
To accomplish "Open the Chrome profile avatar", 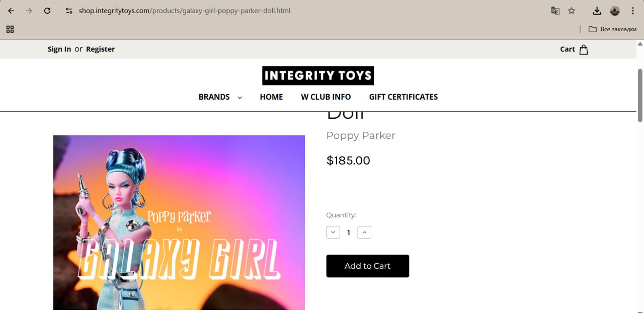I will tap(614, 11).
